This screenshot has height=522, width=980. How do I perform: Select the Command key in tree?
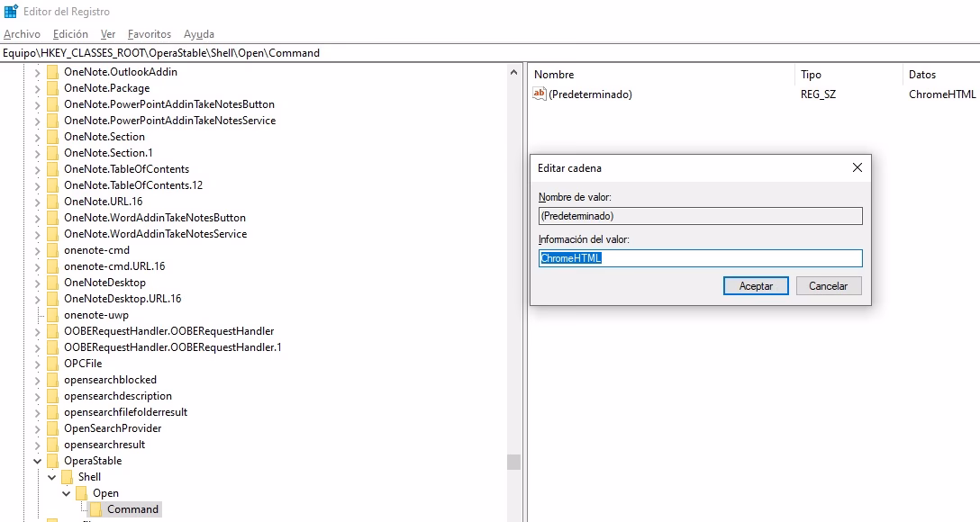pos(132,509)
